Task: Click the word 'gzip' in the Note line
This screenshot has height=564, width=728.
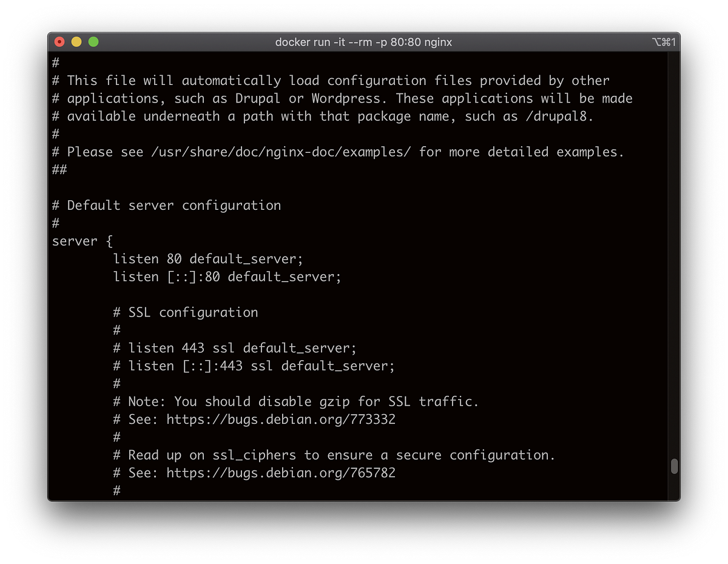Action: coord(335,401)
